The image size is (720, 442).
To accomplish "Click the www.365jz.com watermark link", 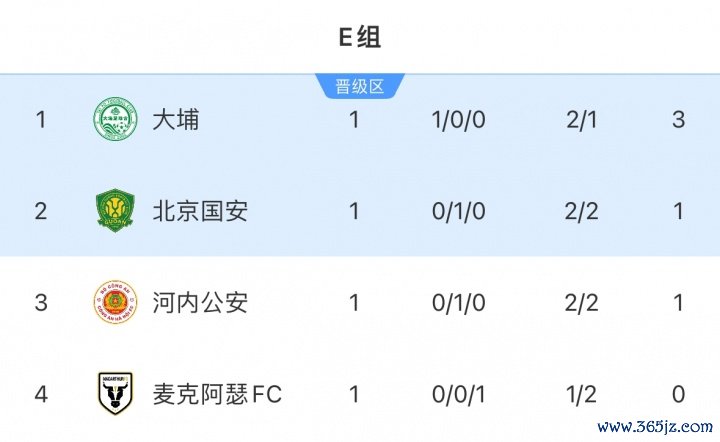I will pos(655,427).
